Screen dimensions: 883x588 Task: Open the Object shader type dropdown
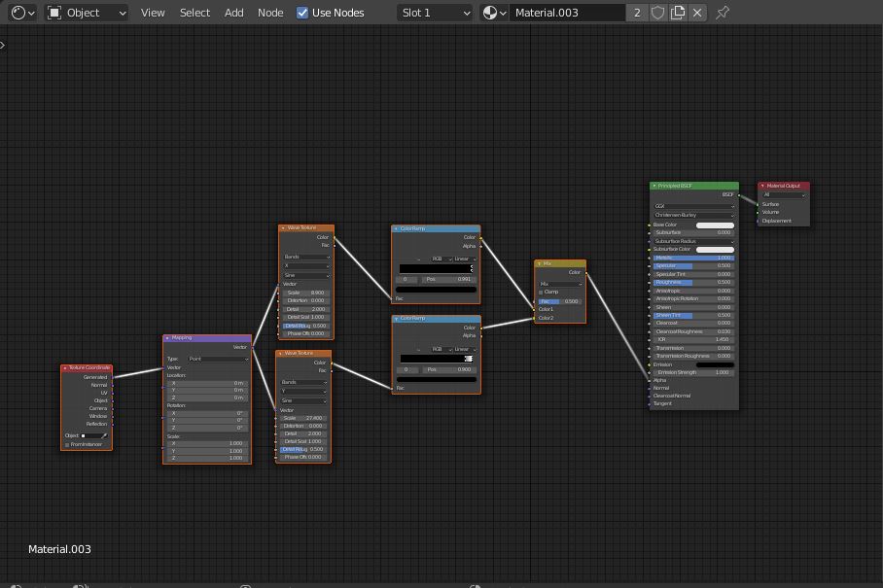(x=87, y=13)
